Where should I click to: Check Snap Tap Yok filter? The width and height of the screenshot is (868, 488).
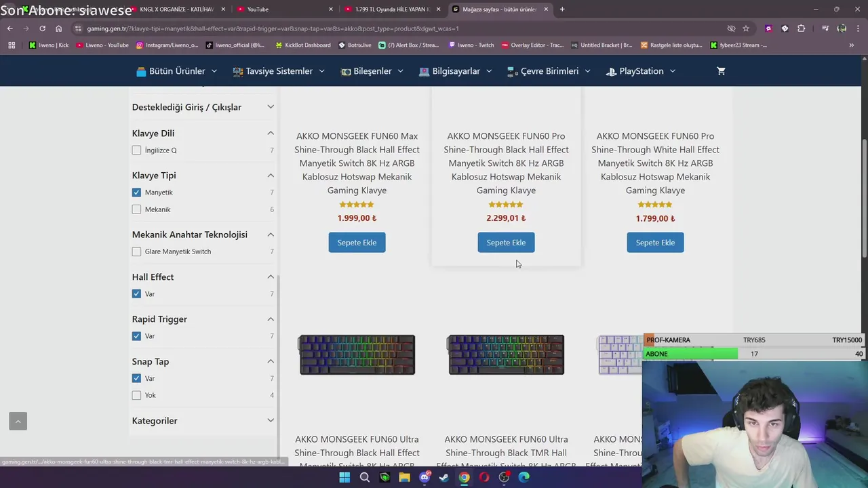tap(136, 395)
